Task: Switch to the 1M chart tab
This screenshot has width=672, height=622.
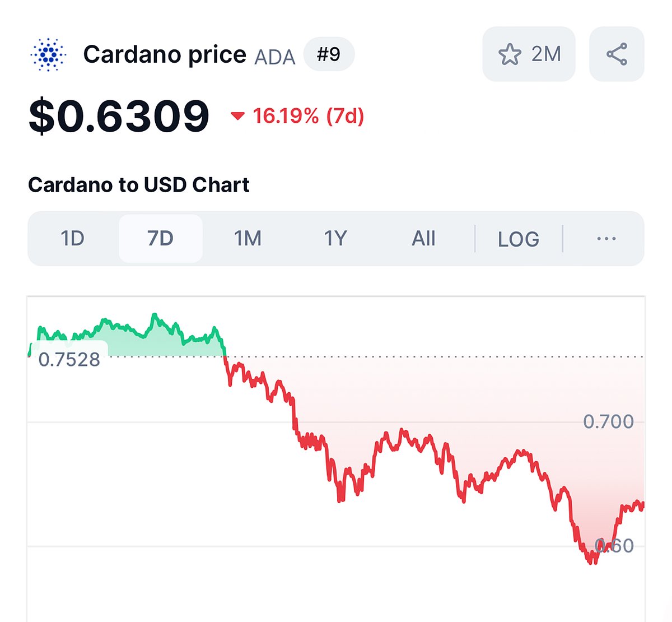Action: click(246, 238)
